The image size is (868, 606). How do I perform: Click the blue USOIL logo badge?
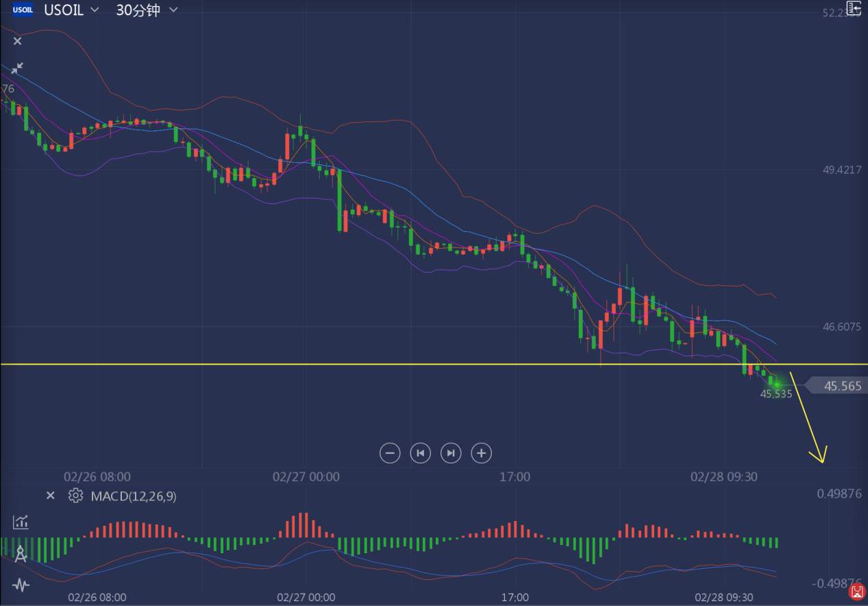point(23,10)
